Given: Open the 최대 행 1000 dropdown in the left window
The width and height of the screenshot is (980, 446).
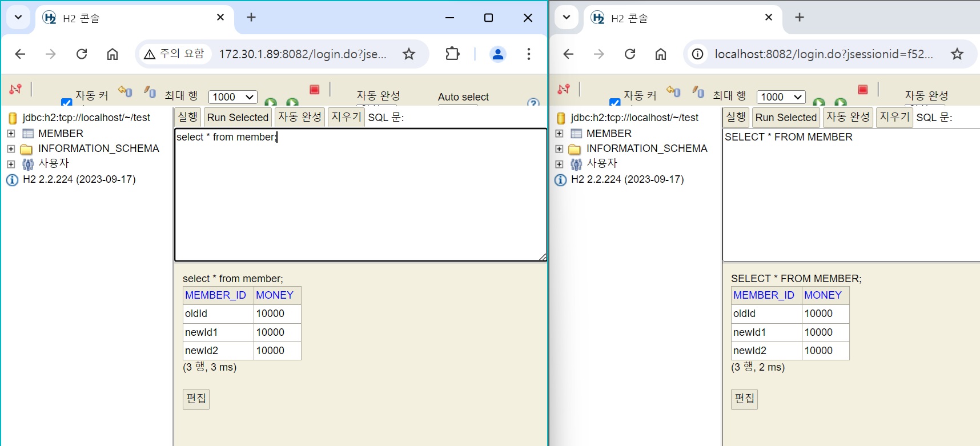Looking at the screenshot, I should point(233,97).
